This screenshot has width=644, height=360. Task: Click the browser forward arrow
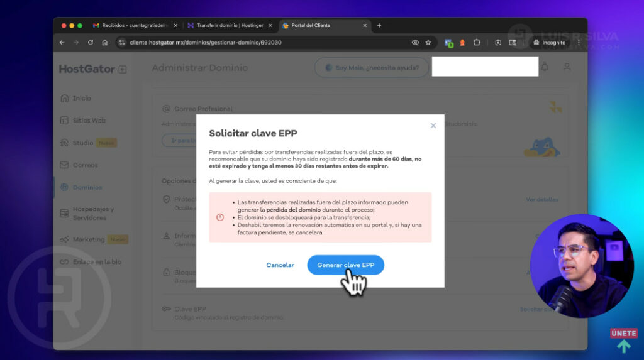(76, 42)
